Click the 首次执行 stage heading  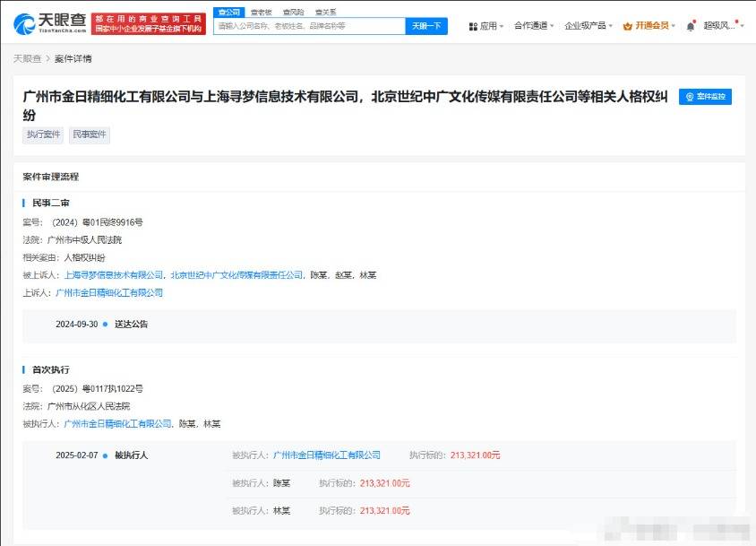51,369
